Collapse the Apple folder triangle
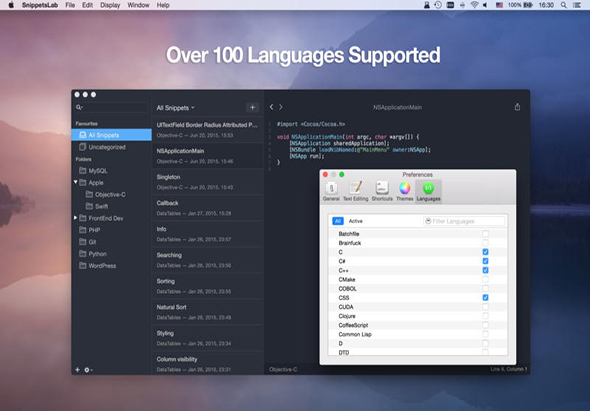The width and height of the screenshot is (590, 411). pyautogui.click(x=76, y=182)
